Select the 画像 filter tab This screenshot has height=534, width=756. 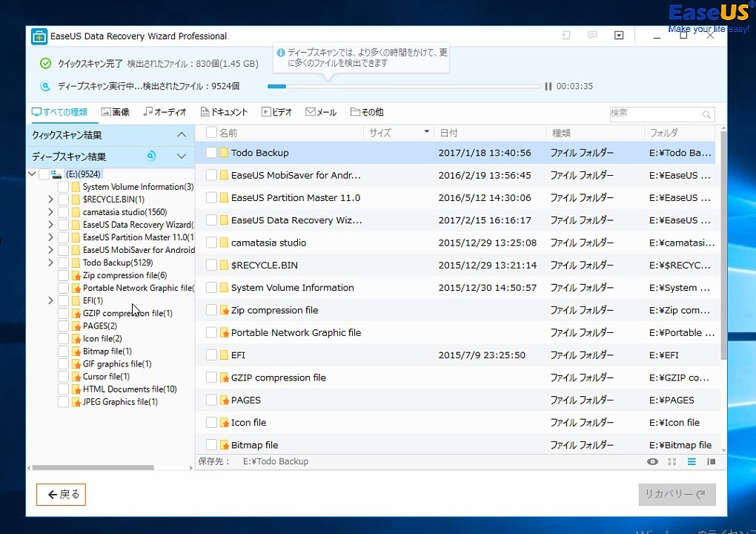115,112
